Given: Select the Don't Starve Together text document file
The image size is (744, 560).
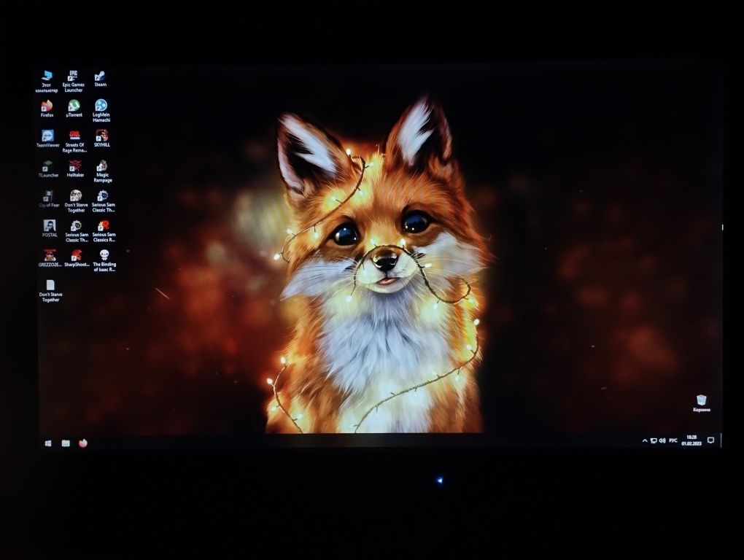Looking at the screenshot, I should coord(50,291).
